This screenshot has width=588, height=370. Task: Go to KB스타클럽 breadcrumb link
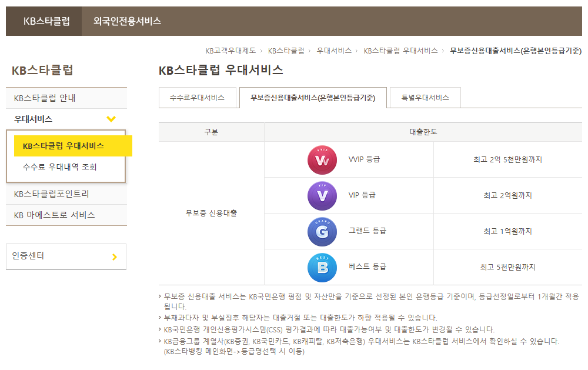click(286, 51)
